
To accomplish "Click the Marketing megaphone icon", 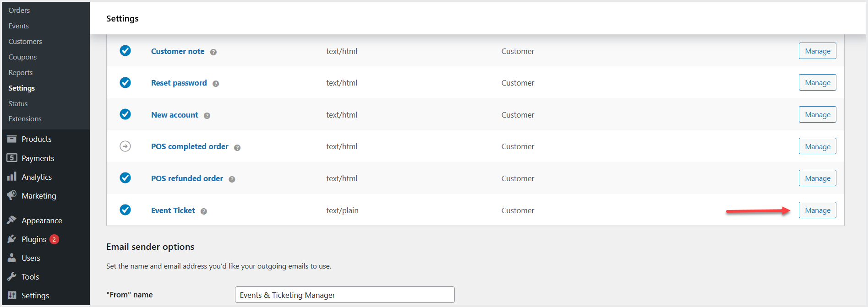I will [x=12, y=195].
